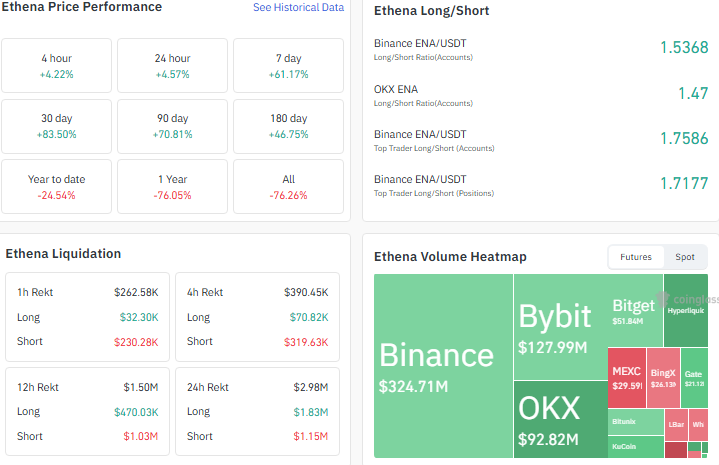Click the Bybit $127.99M heatmap tile

561,327
